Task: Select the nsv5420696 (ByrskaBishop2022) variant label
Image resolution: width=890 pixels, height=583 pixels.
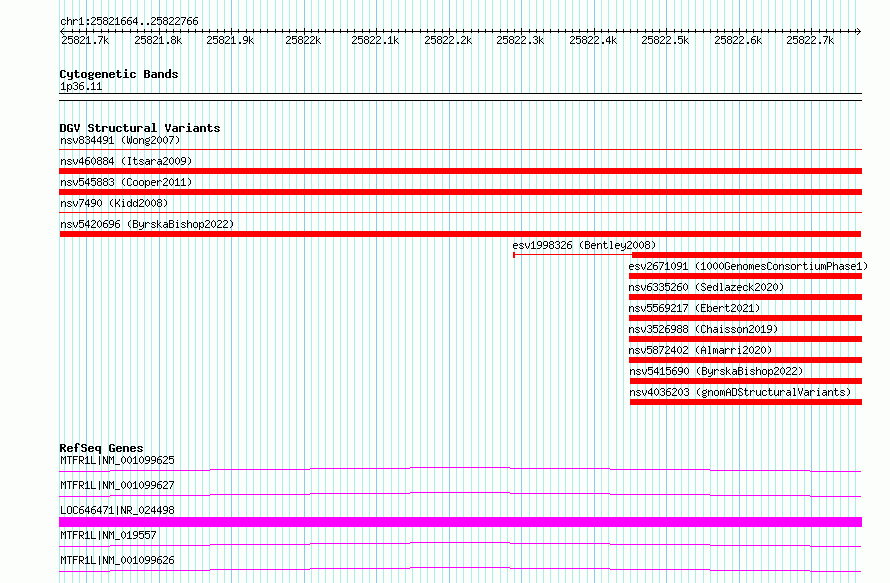Action: (x=147, y=224)
